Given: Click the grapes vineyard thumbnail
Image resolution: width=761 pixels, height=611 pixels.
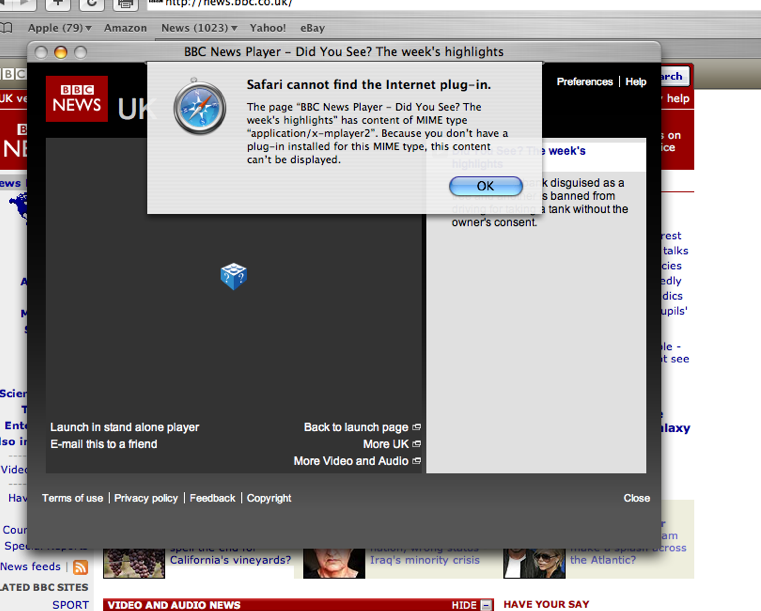Looking at the screenshot, I should coord(134,563).
